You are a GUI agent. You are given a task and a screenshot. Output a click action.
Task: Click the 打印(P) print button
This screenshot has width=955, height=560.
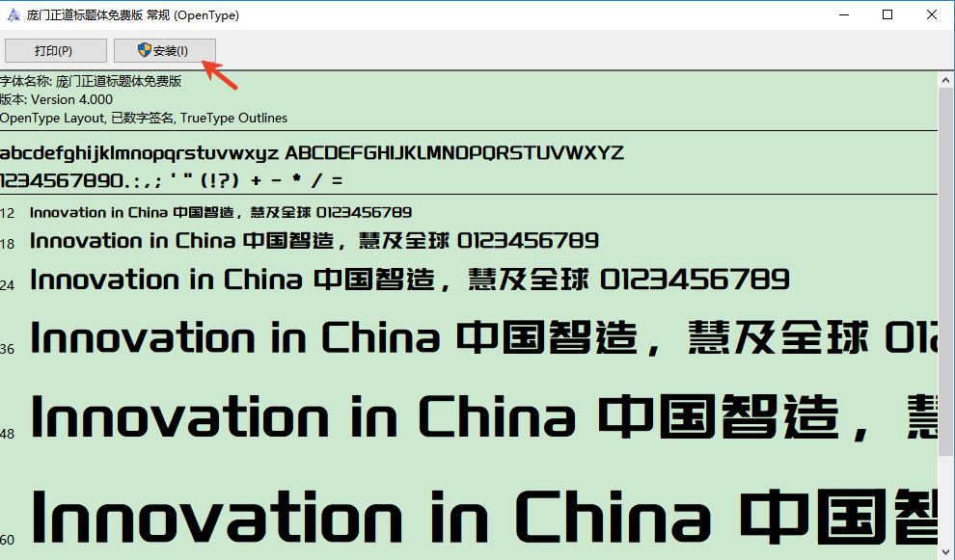[55, 50]
